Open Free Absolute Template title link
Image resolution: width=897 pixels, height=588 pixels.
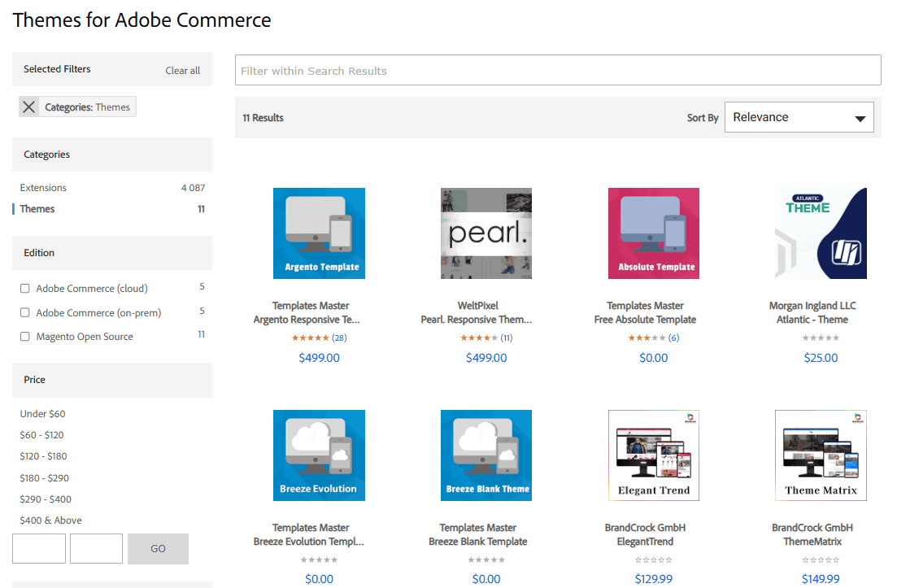[645, 319]
